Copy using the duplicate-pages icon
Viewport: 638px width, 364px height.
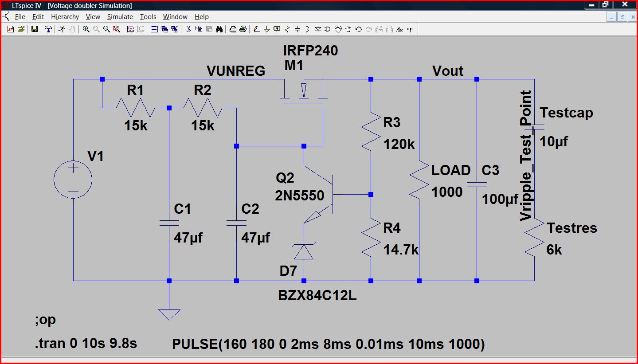pyautogui.click(x=199, y=29)
